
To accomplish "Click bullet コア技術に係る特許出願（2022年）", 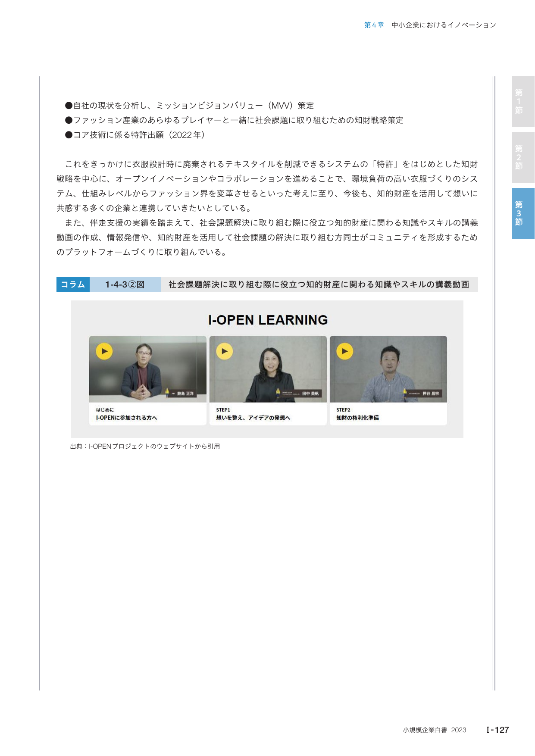I will pyautogui.click(x=135, y=135).
